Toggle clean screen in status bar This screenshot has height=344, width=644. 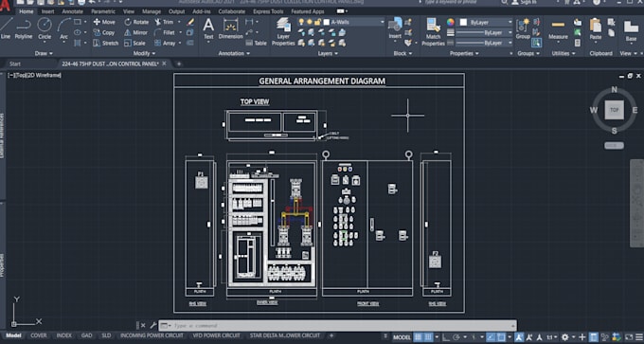point(629,337)
